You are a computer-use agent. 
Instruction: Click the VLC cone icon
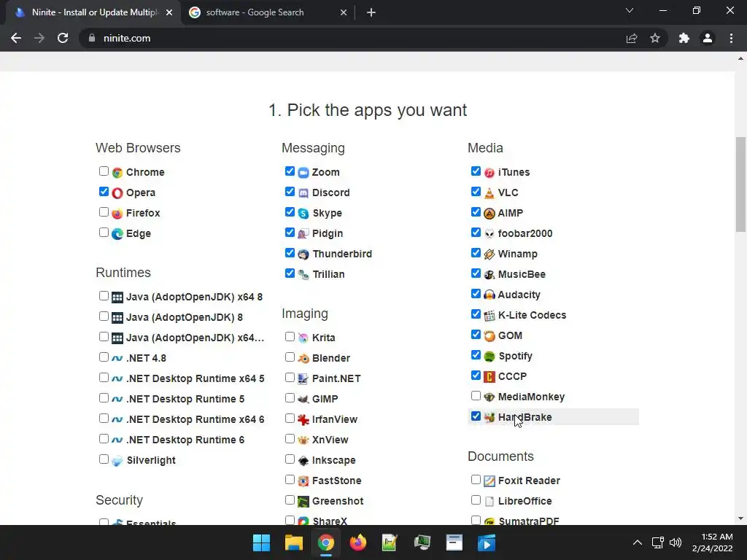[x=489, y=192]
